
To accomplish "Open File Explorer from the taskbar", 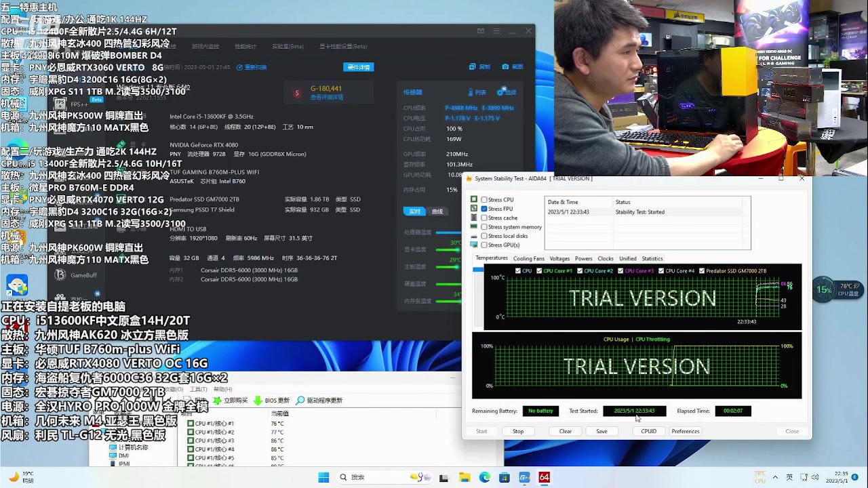I will pos(465,477).
